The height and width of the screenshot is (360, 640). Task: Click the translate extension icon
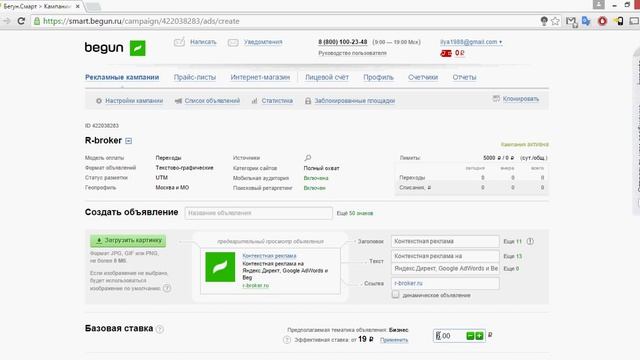point(587,21)
